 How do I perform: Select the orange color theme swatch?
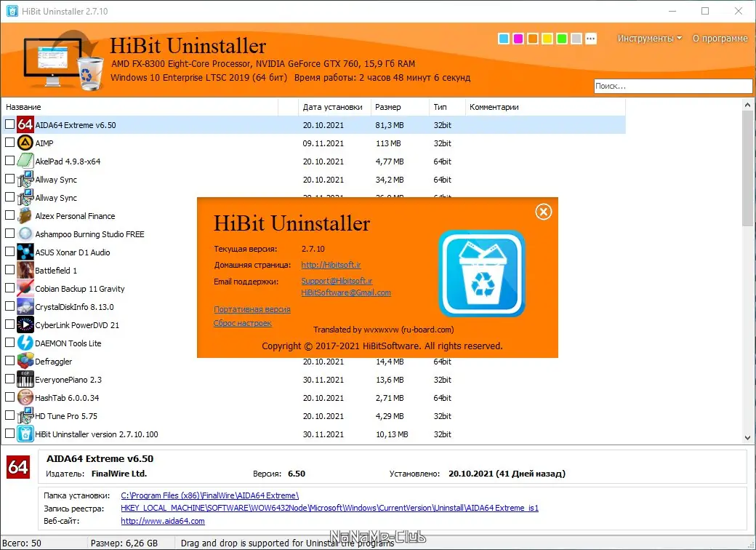point(533,39)
